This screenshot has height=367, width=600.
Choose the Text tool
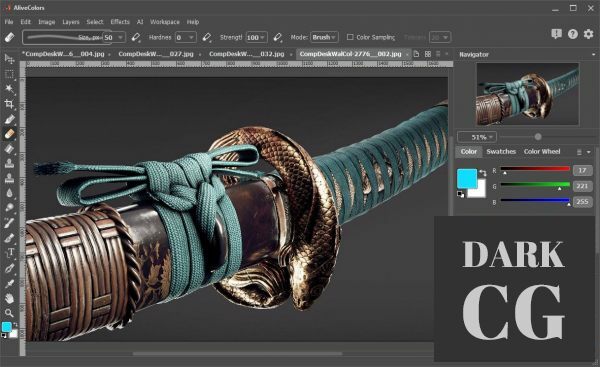click(10, 253)
